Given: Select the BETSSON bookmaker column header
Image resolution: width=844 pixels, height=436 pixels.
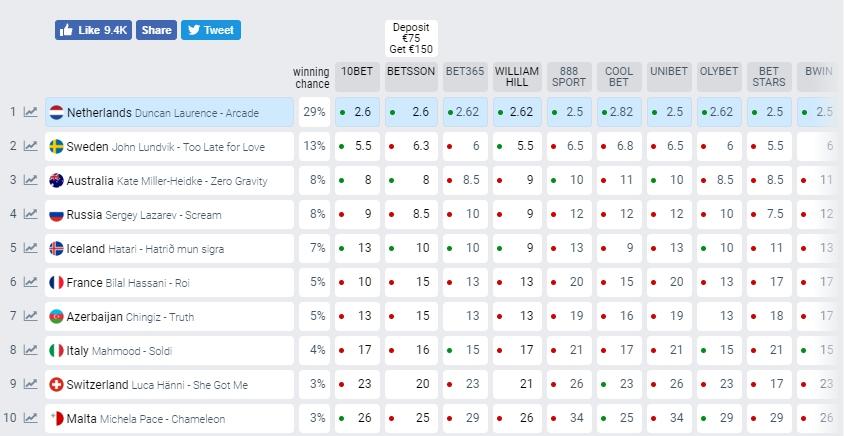Looking at the screenshot, I should (x=411, y=72).
